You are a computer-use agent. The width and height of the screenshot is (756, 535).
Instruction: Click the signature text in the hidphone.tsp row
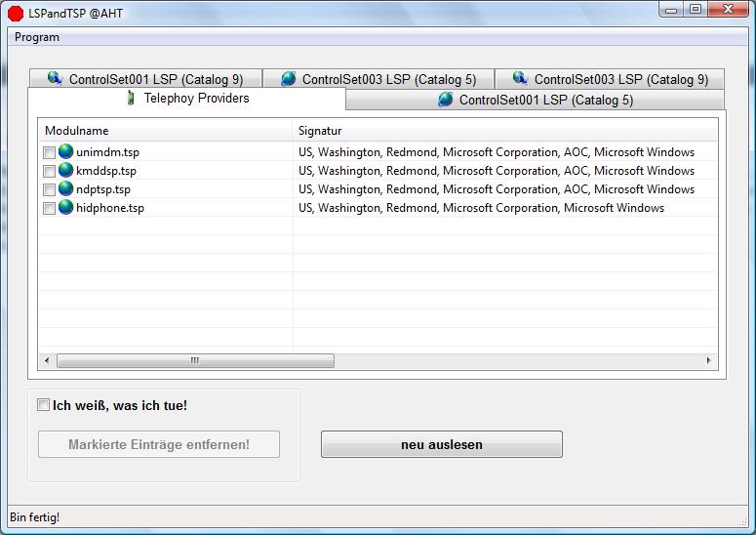pos(481,208)
